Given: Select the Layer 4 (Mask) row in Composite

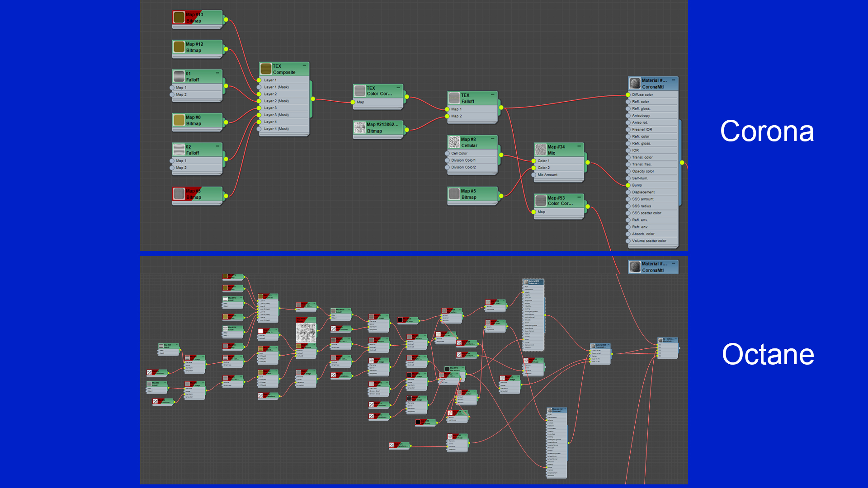Looking at the screenshot, I should click(x=276, y=129).
